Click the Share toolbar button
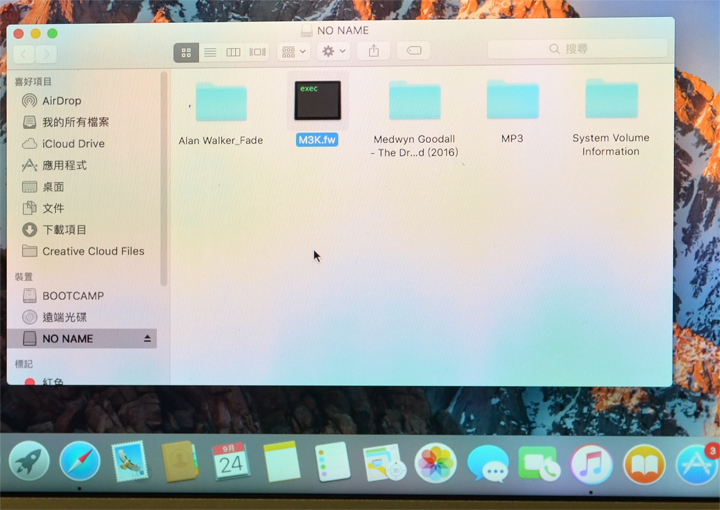Screen dimensions: 720x510 [x=374, y=50]
